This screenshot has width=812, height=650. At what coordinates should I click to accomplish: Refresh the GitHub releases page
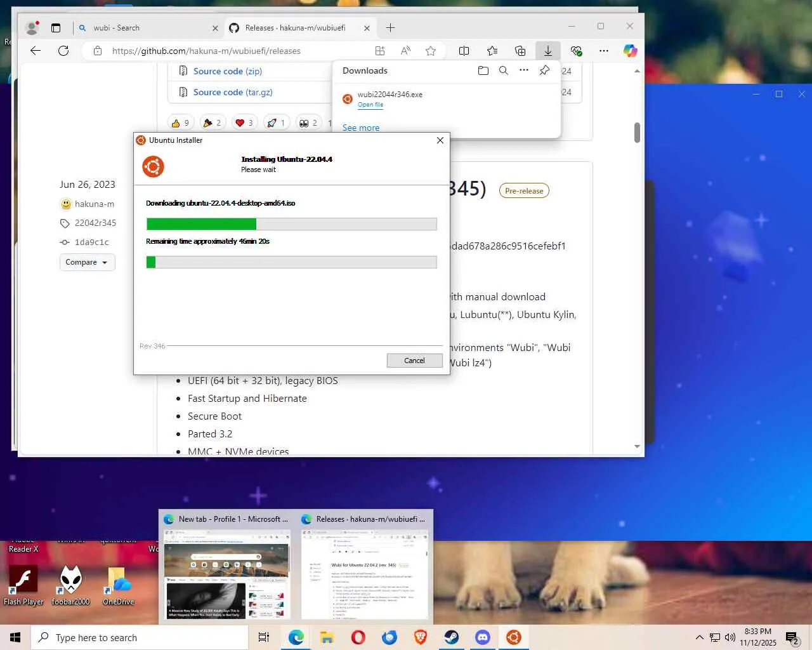coord(63,51)
